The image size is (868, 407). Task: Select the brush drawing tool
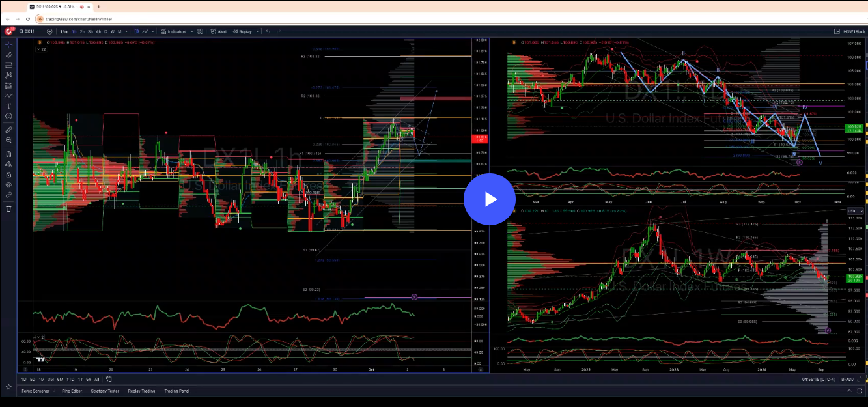tap(8, 95)
